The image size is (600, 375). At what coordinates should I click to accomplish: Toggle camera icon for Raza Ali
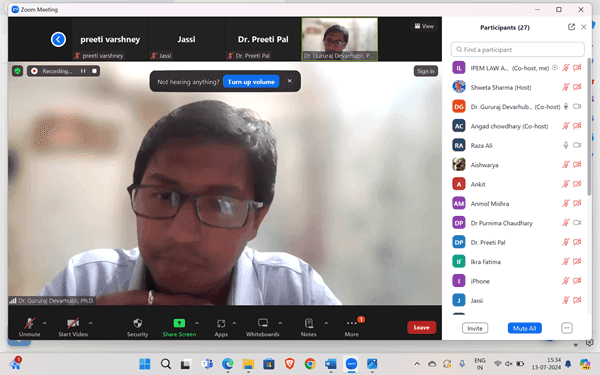pyautogui.click(x=577, y=145)
